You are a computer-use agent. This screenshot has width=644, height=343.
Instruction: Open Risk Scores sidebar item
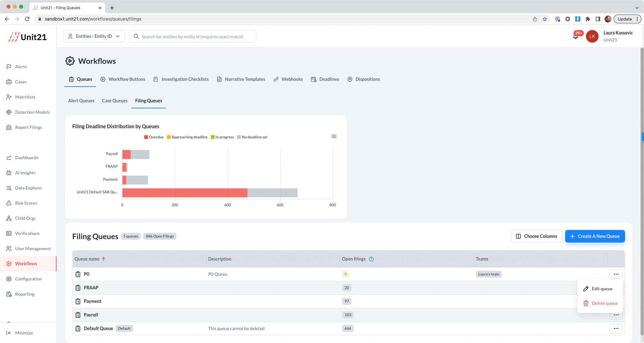[26, 203]
